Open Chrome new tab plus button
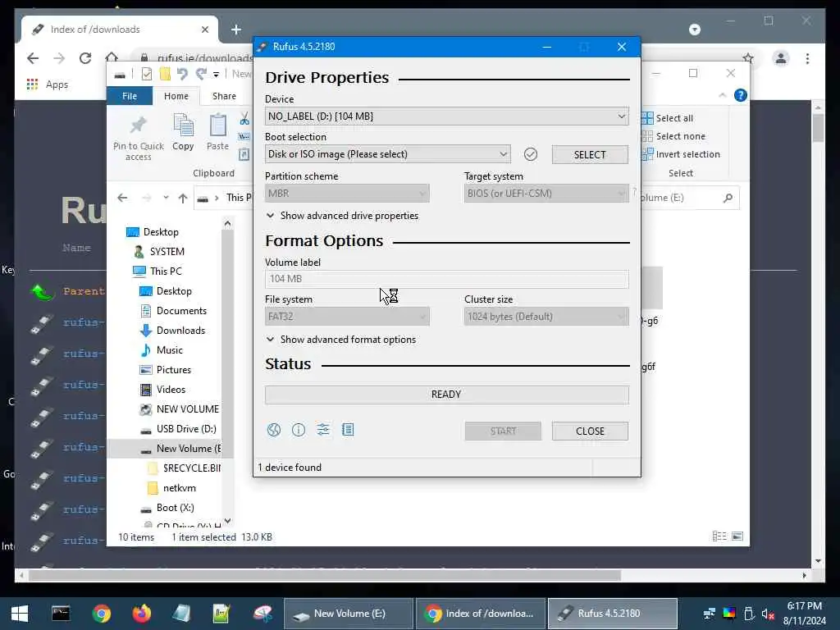The width and height of the screenshot is (840, 630). (x=236, y=30)
